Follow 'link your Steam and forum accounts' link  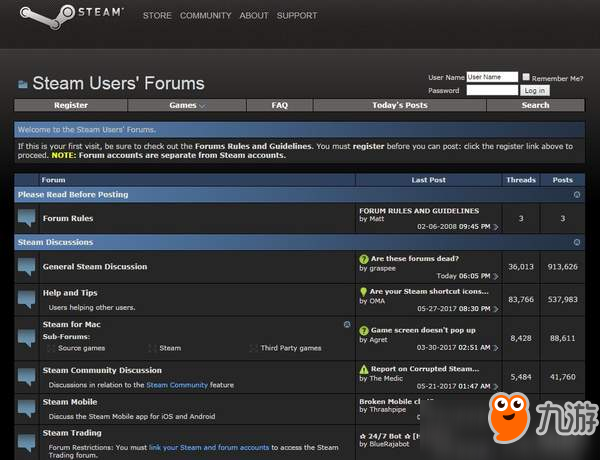(209, 447)
